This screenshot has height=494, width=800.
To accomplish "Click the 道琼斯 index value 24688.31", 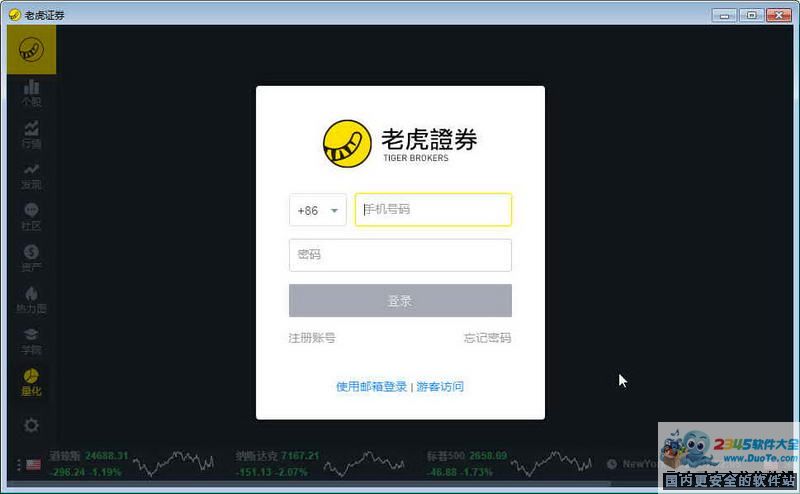I will pyautogui.click(x=107, y=455).
